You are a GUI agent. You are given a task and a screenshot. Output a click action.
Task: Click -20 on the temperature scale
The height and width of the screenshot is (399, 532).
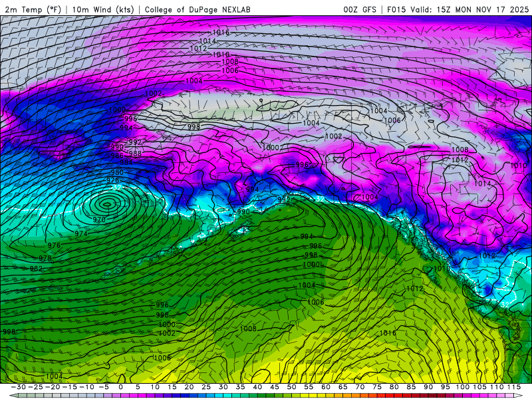[53, 387]
